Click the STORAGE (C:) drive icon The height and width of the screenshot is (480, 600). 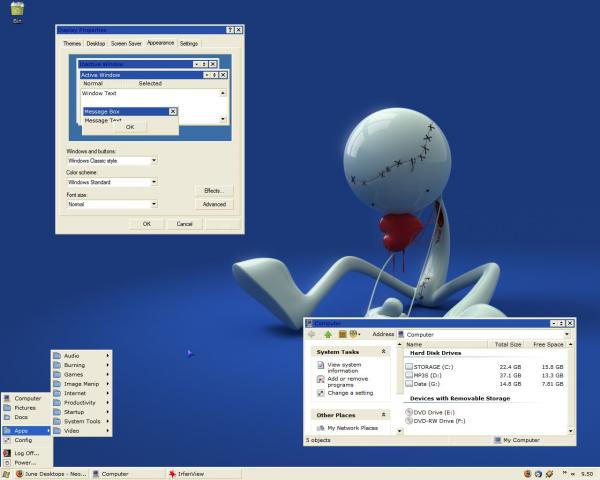coord(409,367)
